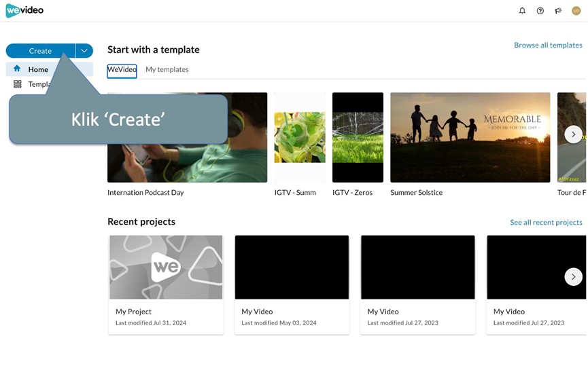Screen dimensions: 588x370
Task: Select the WeVideo templates tab
Action: (x=122, y=70)
